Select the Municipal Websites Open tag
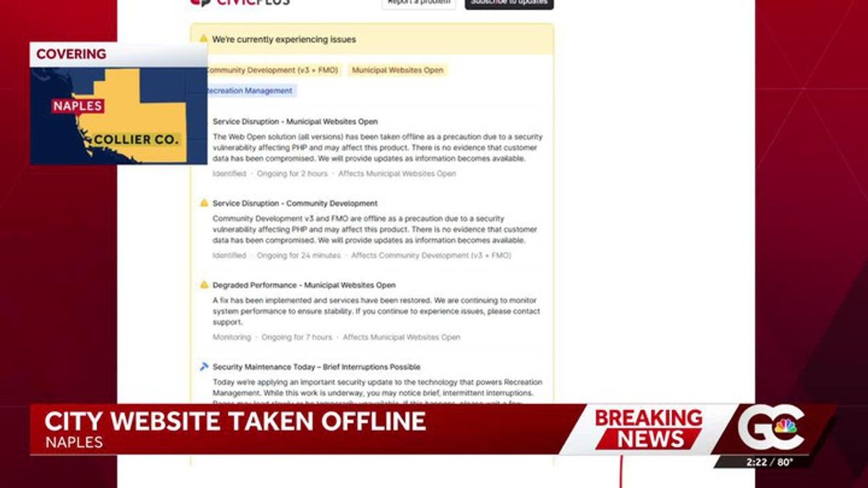The width and height of the screenshot is (868, 488). pos(398,70)
